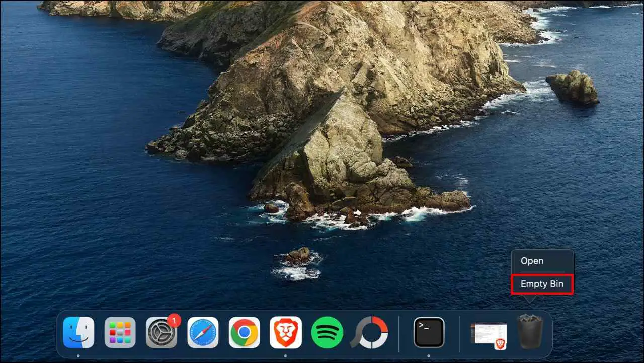Select Empty Bin from the context menu
The image size is (644, 363).
[x=542, y=284]
